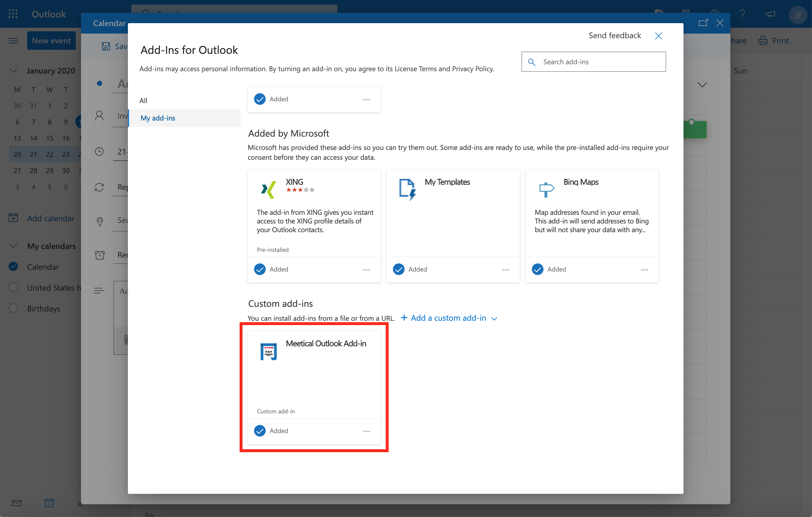Click the XING add-in logo icon
812x517 pixels.
pos(269,190)
